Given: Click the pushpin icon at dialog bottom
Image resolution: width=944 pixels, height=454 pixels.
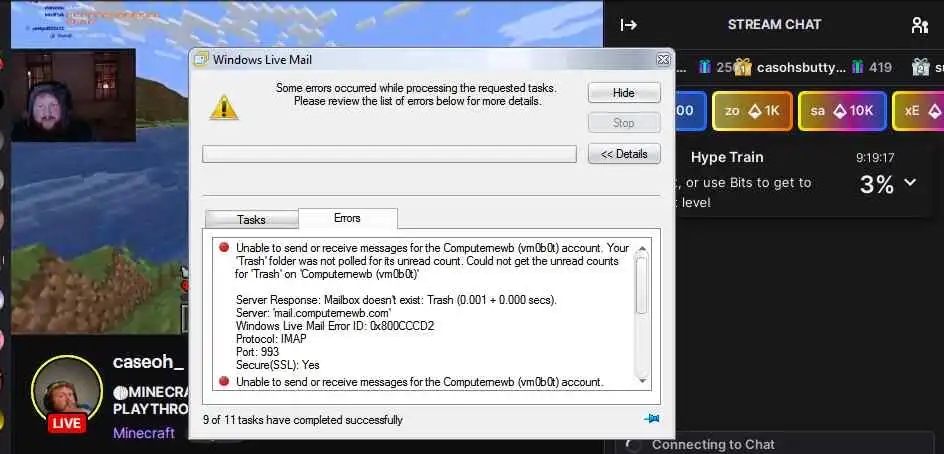Looking at the screenshot, I should [651, 419].
